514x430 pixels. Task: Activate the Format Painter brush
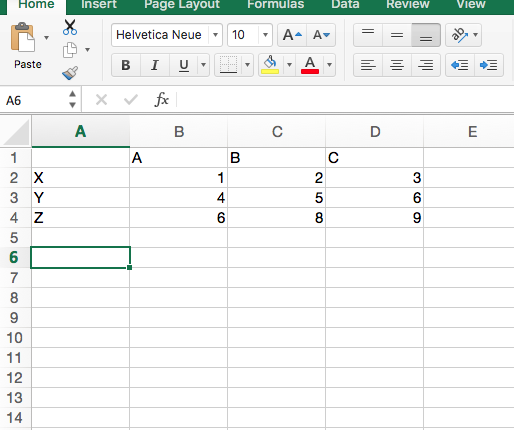[x=70, y=73]
